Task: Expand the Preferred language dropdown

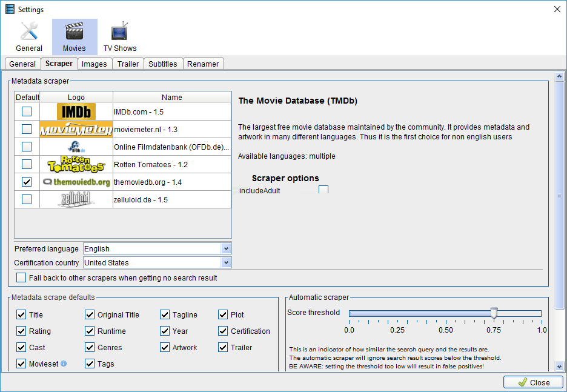Action: tap(226, 249)
